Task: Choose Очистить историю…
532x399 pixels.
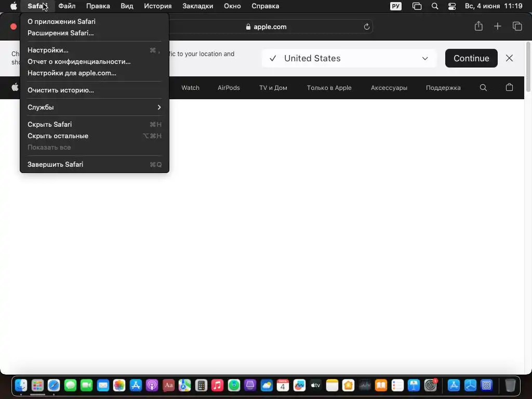Action: pyautogui.click(x=95, y=90)
